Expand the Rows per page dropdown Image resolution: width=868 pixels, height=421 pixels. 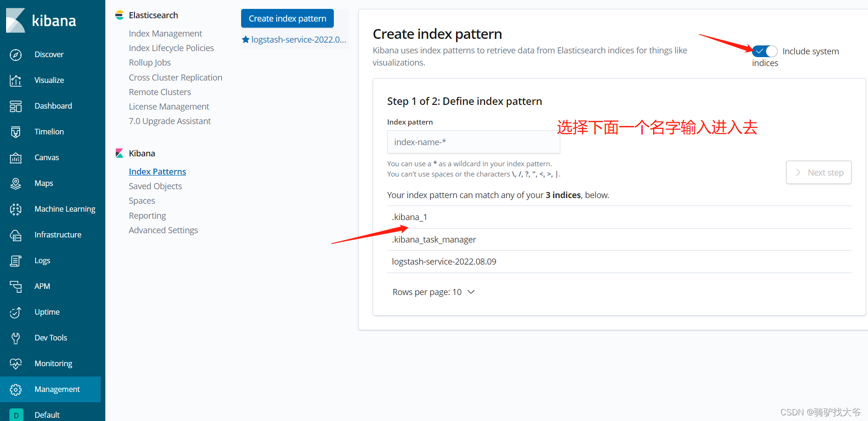click(434, 292)
